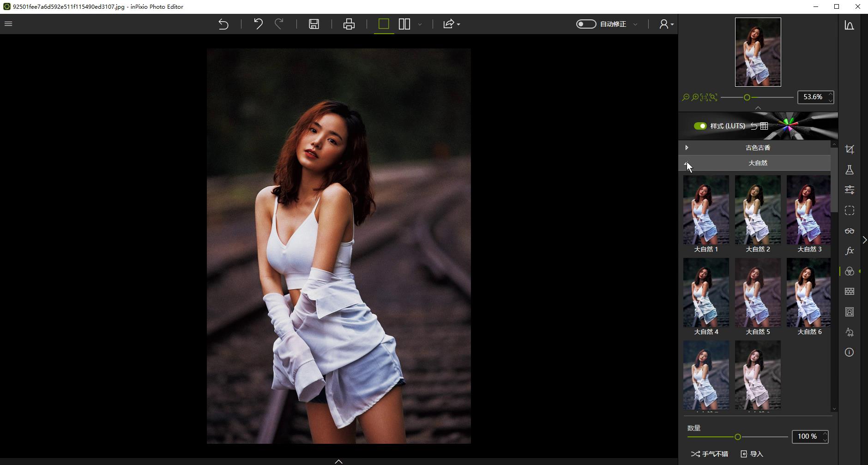Open the hamburger main menu

[8, 24]
